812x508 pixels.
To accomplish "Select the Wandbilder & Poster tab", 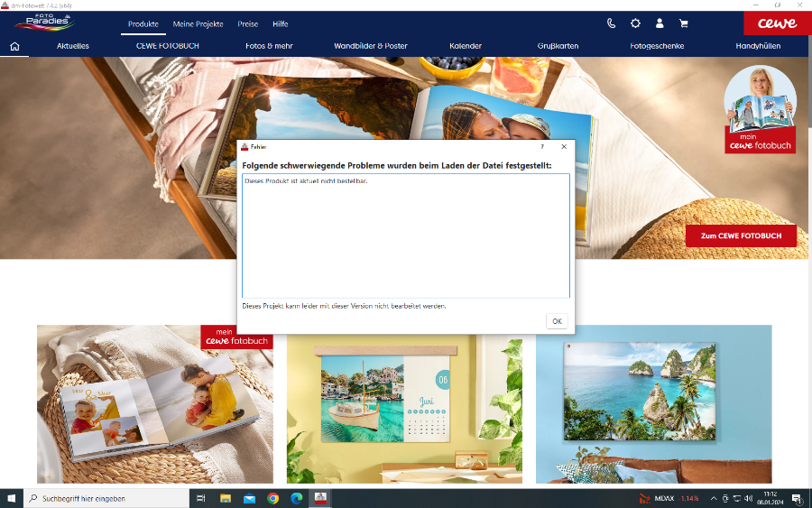I will (x=371, y=46).
